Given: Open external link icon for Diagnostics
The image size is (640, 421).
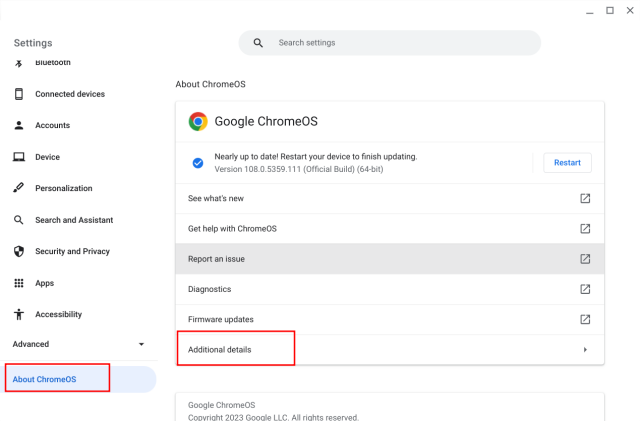Looking at the screenshot, I should 585,289.
